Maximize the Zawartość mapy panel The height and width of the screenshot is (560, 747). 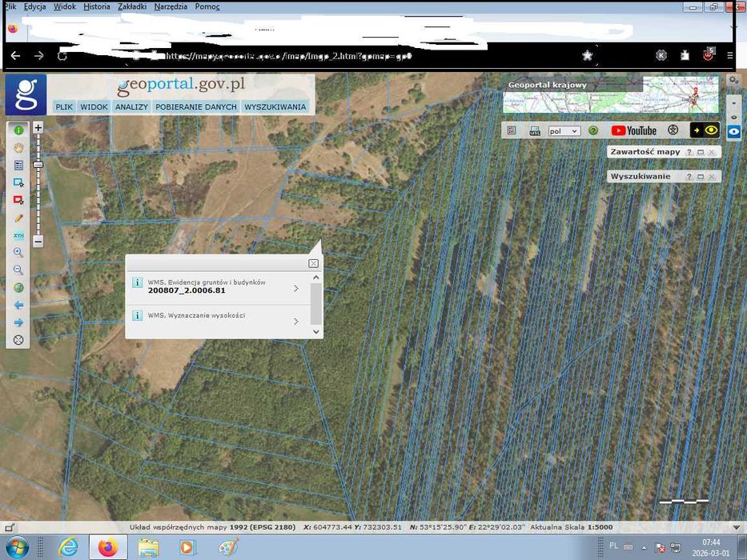coord(701,152)
